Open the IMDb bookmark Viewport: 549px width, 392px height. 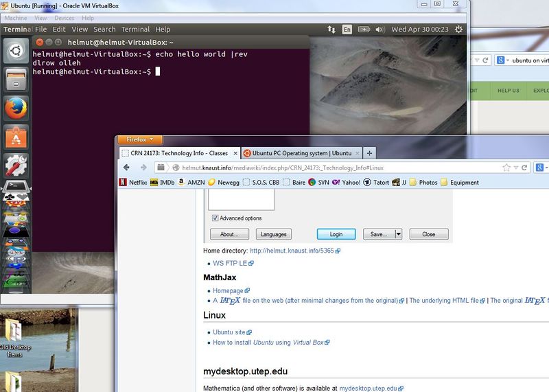point(162,182)
